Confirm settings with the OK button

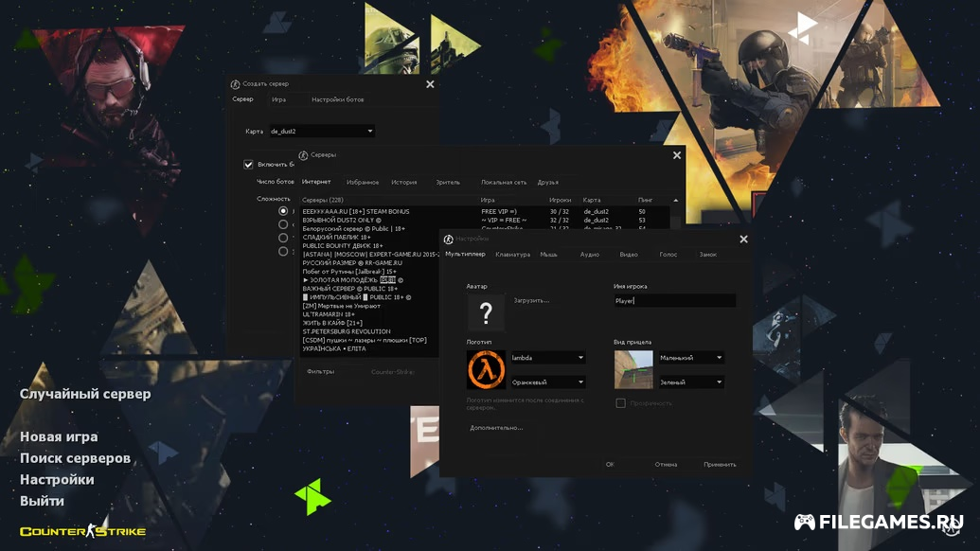point(610,464)
